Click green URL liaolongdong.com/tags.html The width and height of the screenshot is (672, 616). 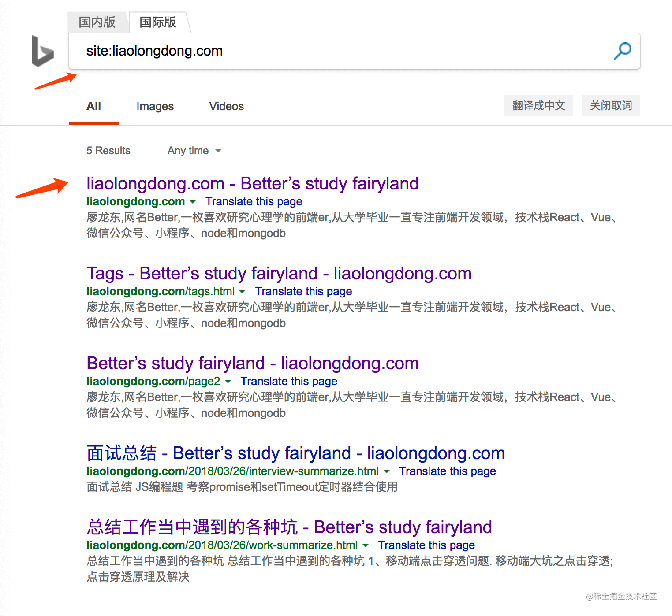[161, 291]
